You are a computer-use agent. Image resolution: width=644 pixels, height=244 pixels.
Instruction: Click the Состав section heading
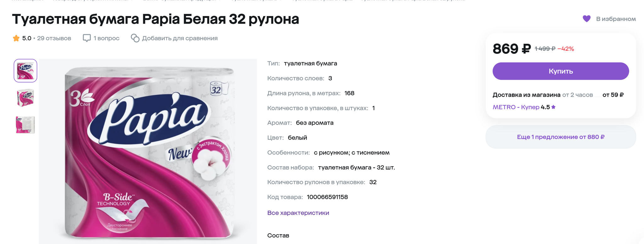[x=278, y=235]
